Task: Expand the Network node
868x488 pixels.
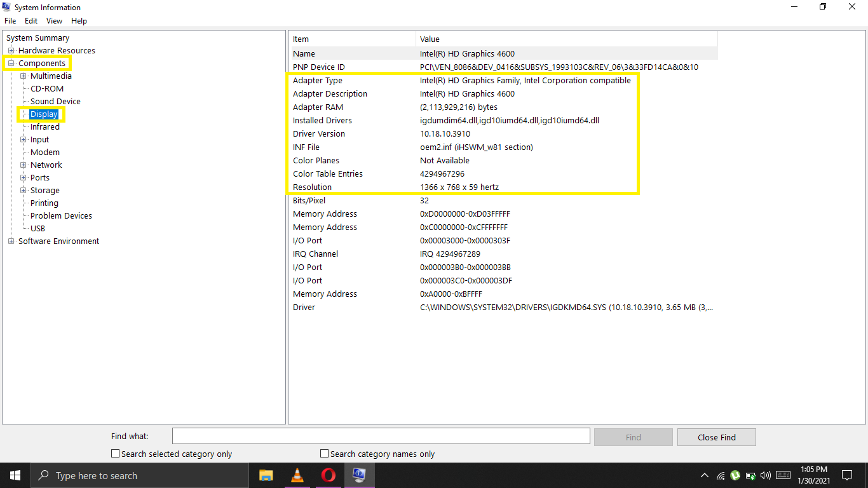Action: click(24, 165)
